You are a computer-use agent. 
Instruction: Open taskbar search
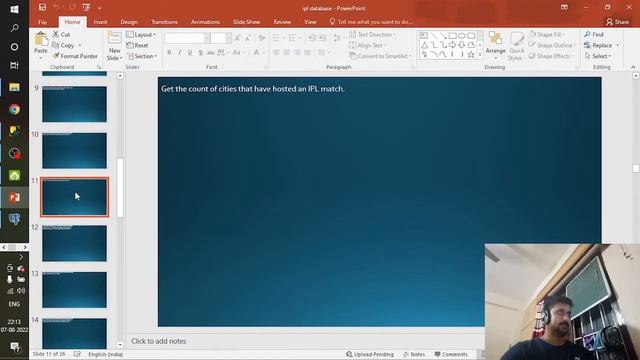14,28
